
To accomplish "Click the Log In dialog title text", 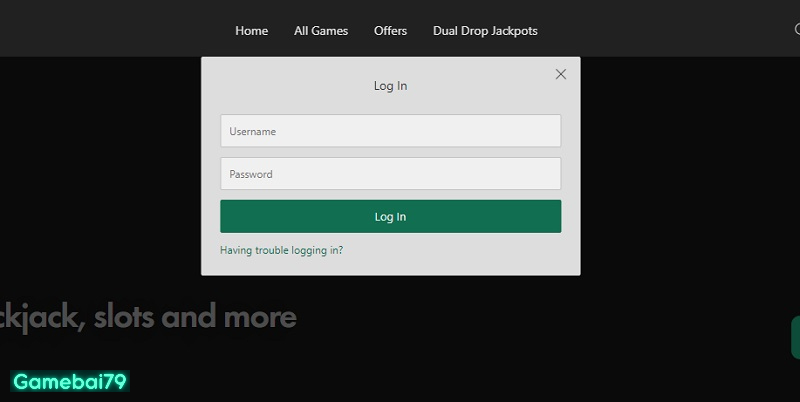I will click(390, 86).
